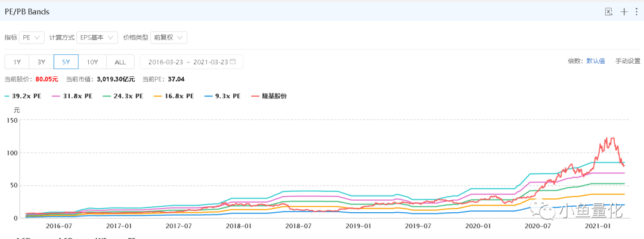Hide the 9.3x PE blue band
This screenshot has height=239, width=644.
[222, 96]
